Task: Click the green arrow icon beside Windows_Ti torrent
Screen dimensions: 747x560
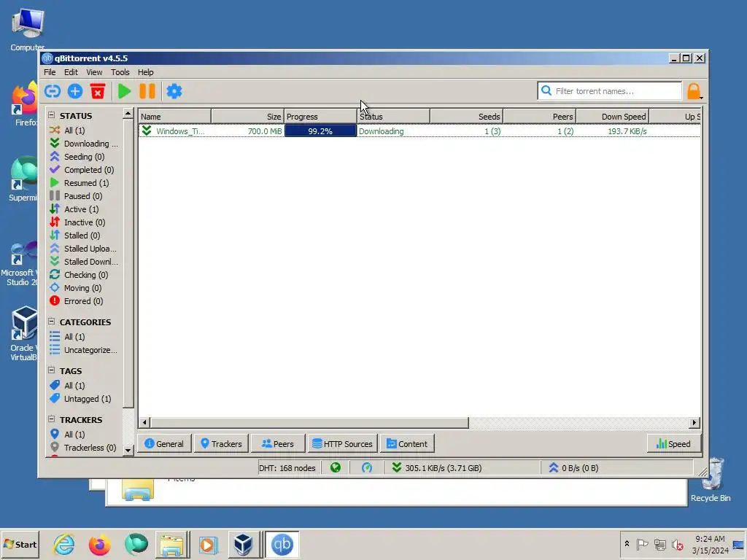Action: (147, 131)
